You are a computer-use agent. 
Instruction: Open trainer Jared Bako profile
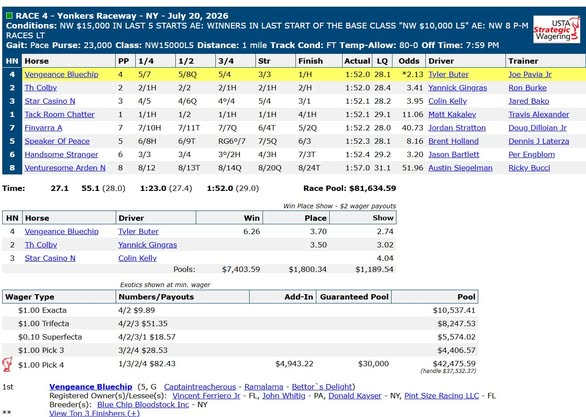tap(528, 101)
